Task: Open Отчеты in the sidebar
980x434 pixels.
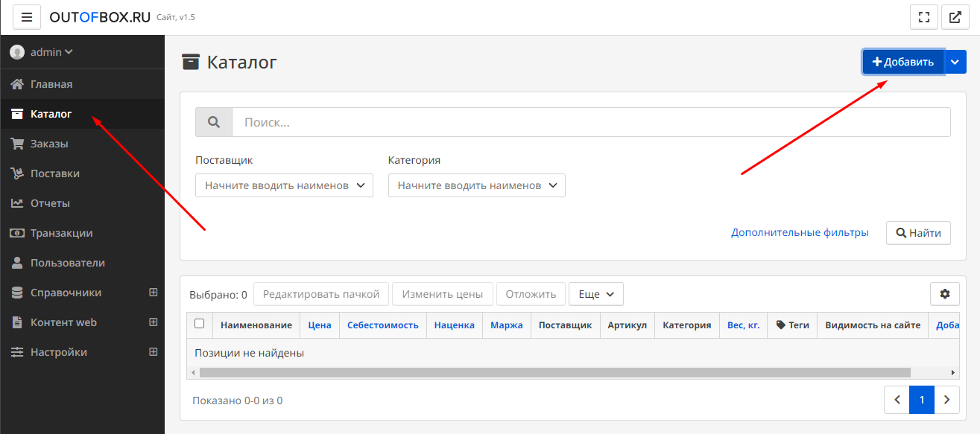Action: point(82,203)
